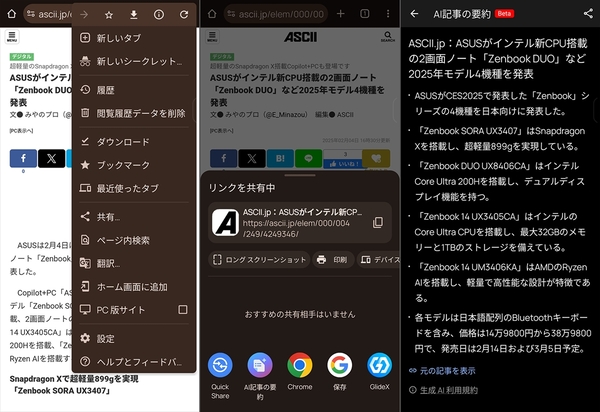Open ダウンロード menu item
This screenshot has height=412, width=600.
pos(134,142)
